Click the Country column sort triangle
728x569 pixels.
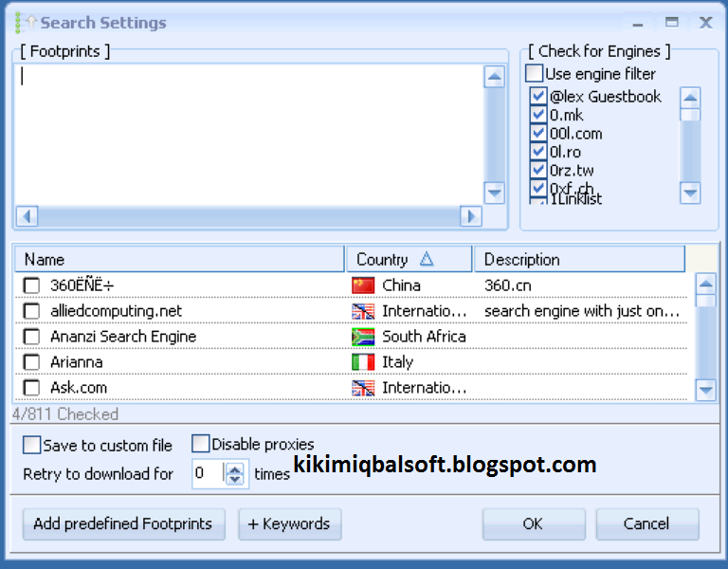[x=427, y=259]
